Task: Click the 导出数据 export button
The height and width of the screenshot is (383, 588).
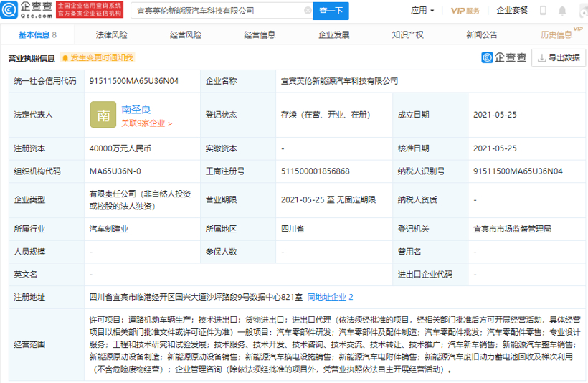Action: 559,58
